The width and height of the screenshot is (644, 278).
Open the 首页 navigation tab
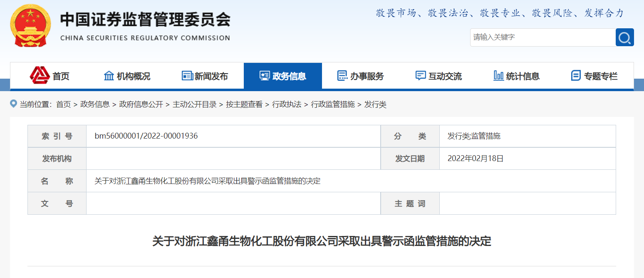49,76
